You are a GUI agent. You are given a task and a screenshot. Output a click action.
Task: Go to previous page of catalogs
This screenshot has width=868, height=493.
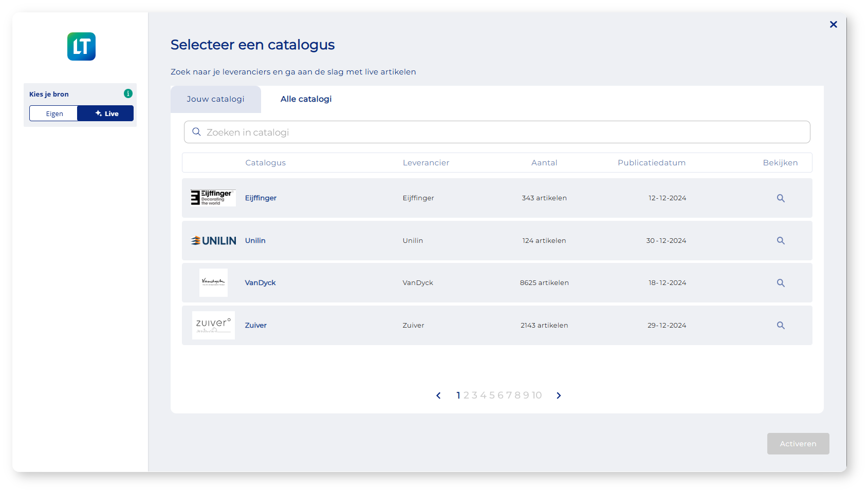[438, 395]
